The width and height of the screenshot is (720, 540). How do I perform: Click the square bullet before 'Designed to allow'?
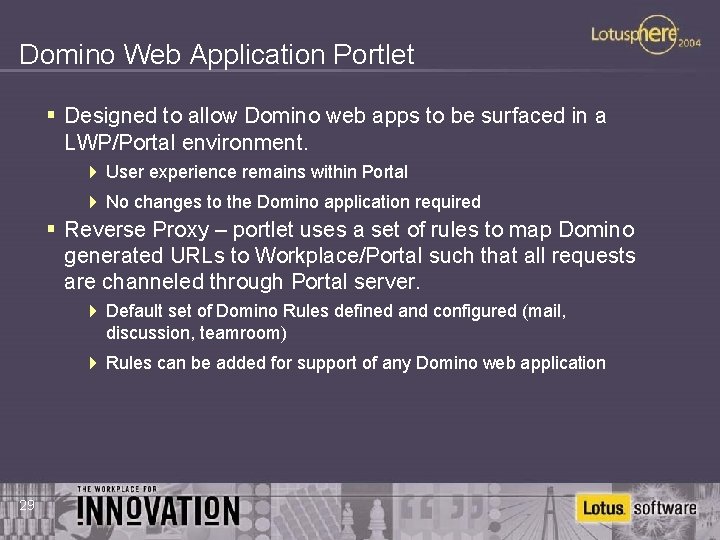(x=51, y=114)
